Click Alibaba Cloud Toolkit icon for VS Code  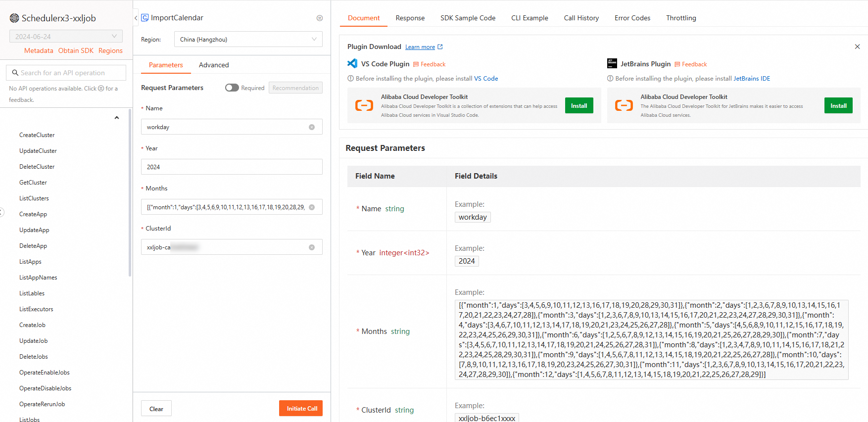coord(364,105)
